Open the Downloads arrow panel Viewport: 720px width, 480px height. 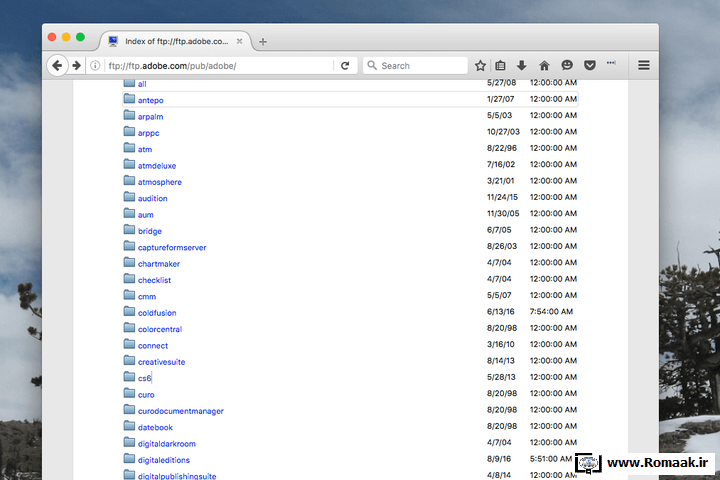522,66
